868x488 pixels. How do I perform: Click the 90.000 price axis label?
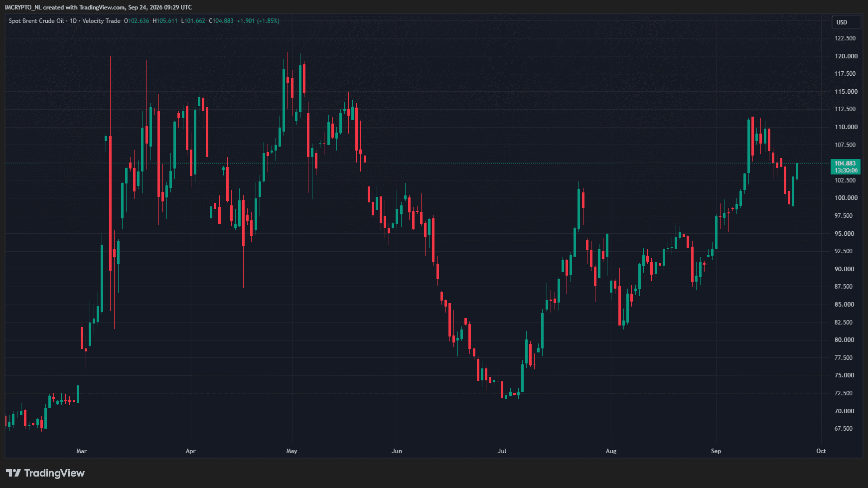tap(845, 269)
